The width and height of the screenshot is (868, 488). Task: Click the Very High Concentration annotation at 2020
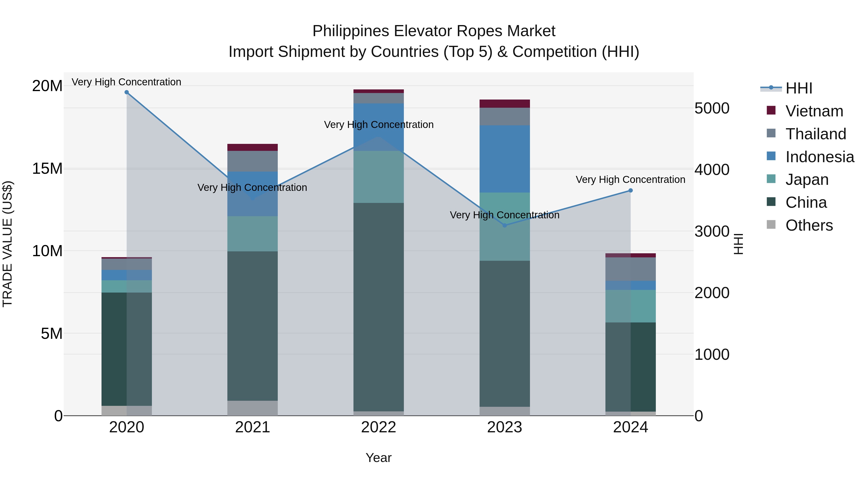coord(126,82)
